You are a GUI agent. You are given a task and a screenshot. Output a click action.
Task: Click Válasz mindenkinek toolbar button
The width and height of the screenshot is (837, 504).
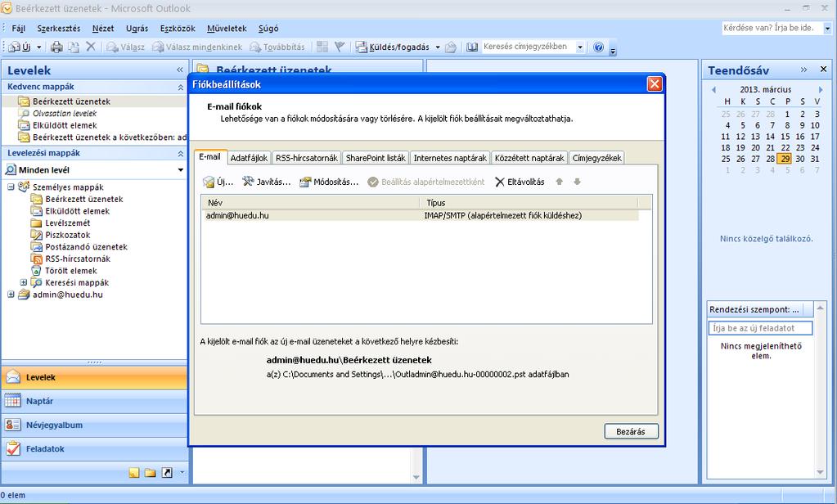(197, 47)
